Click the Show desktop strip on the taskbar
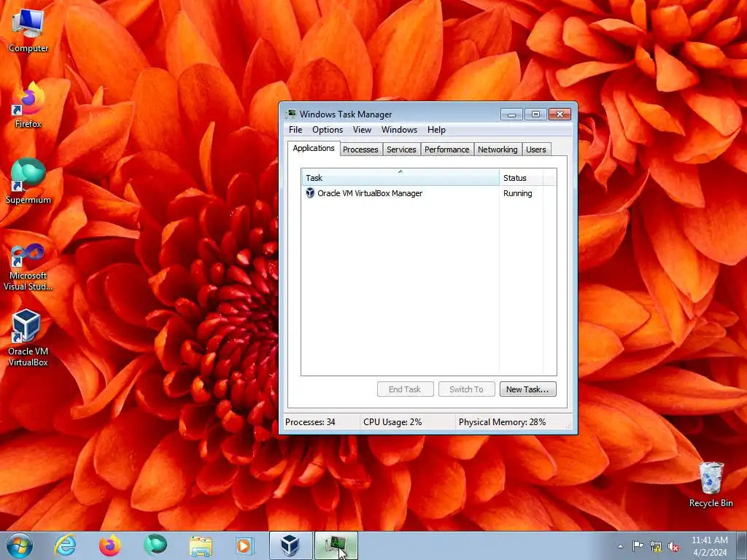Viewport: 747px width, 560px height. pyautogui.click(x=742, y=545)
